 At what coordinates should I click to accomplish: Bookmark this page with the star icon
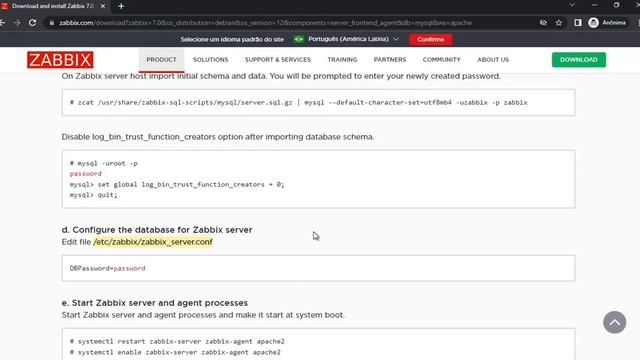pyautogui.click(x=559, y=23)
